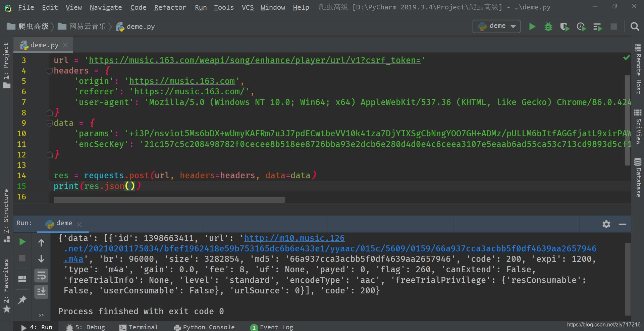Stop process in the Run panel

[22, 258]
